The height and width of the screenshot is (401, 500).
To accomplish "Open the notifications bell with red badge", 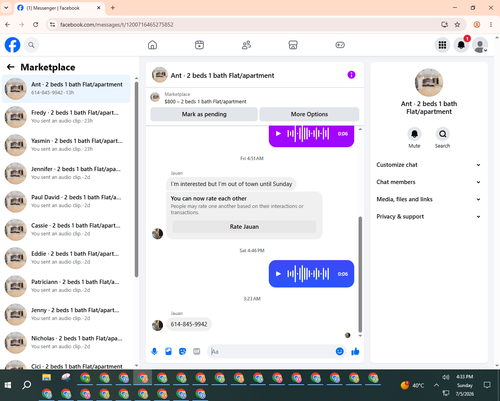I will point(461,45).
